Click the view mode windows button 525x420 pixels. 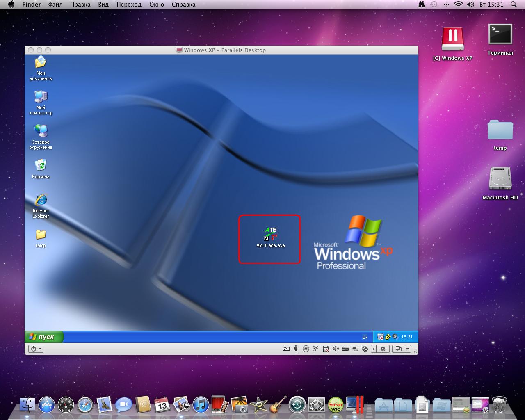pos(398,349)
